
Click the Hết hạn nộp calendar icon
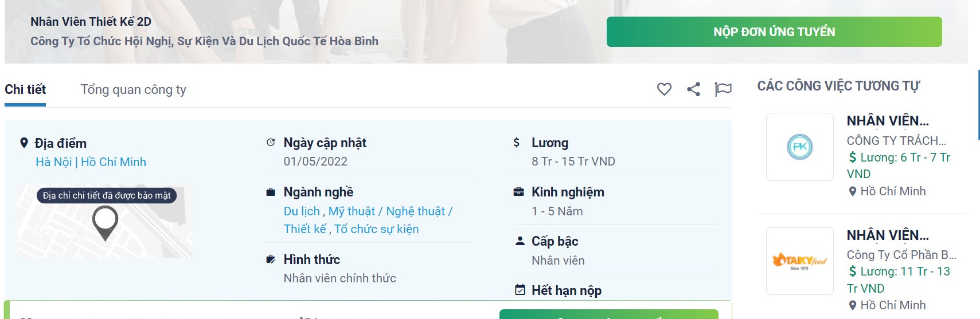point(520,290)
